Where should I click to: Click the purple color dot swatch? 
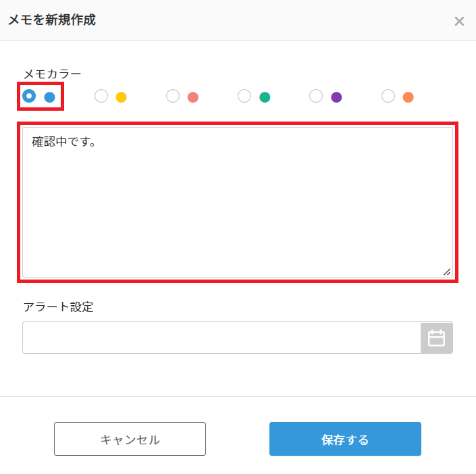coord(336,97)
